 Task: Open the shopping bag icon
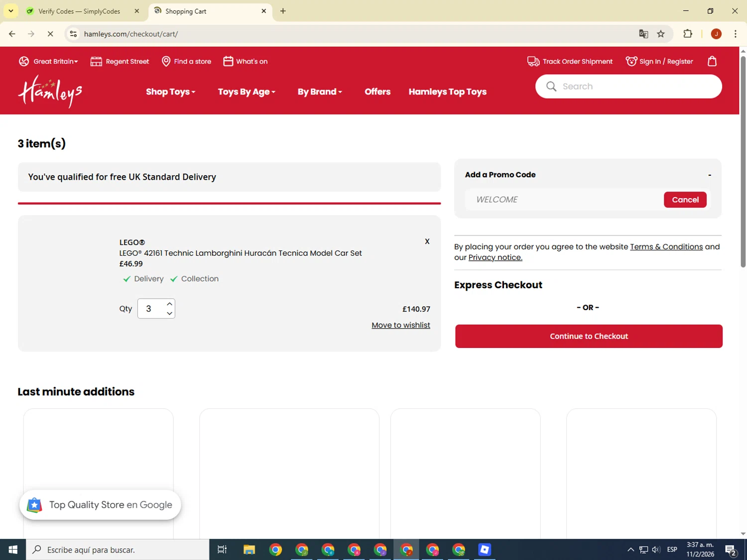[712, 61]
